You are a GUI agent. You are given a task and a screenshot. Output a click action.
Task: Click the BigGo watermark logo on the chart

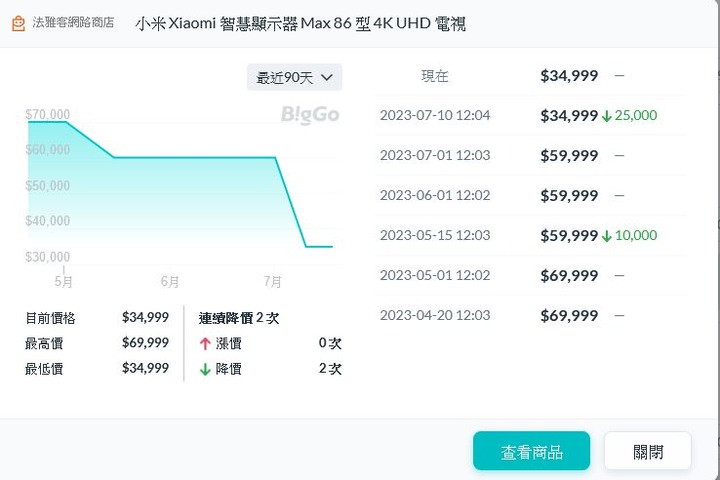(x=310, y=114)
